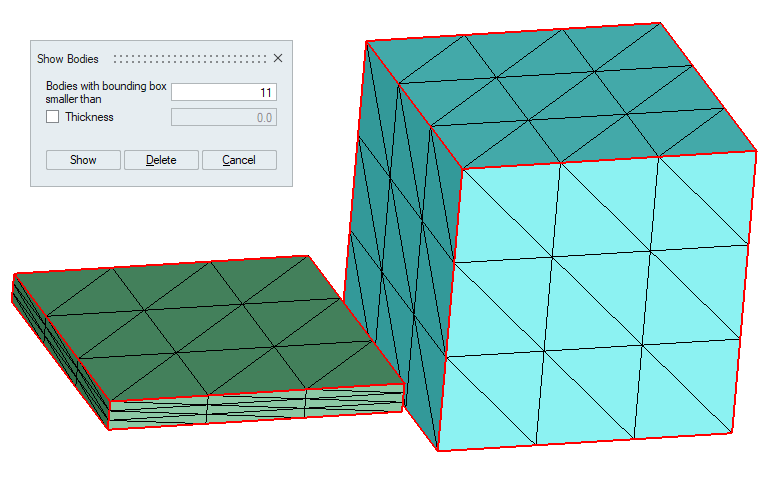This screenshot has height=480, width=774.
Task: Select the teal top face of the cube
Action: click(x=560, y=90)
